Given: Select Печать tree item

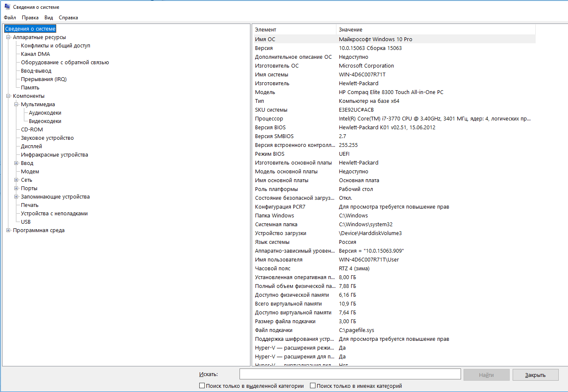Looking at the screenshot, I should 30,205.
